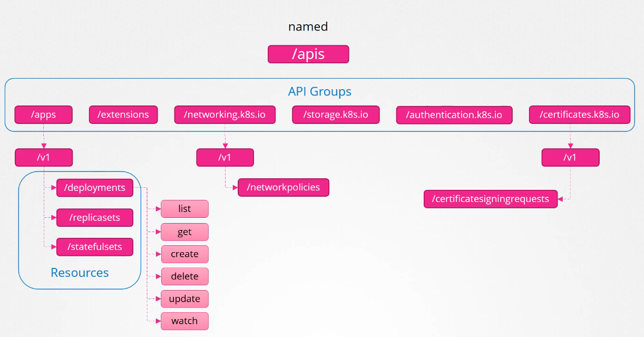Click the /v1 box under /certificates.k8s.io
This screenshot has height=337, width=644.
(x=570, y=158)
